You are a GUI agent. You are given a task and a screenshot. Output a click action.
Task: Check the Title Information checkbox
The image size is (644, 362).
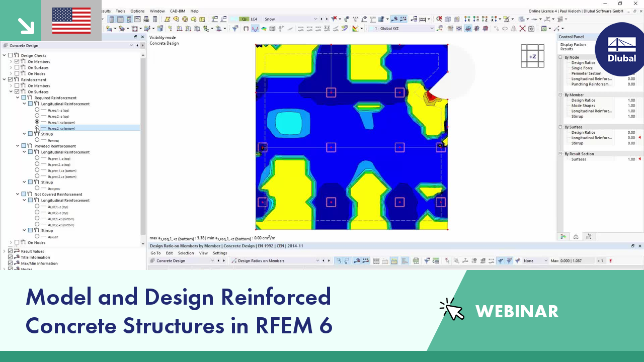point(10,257)
